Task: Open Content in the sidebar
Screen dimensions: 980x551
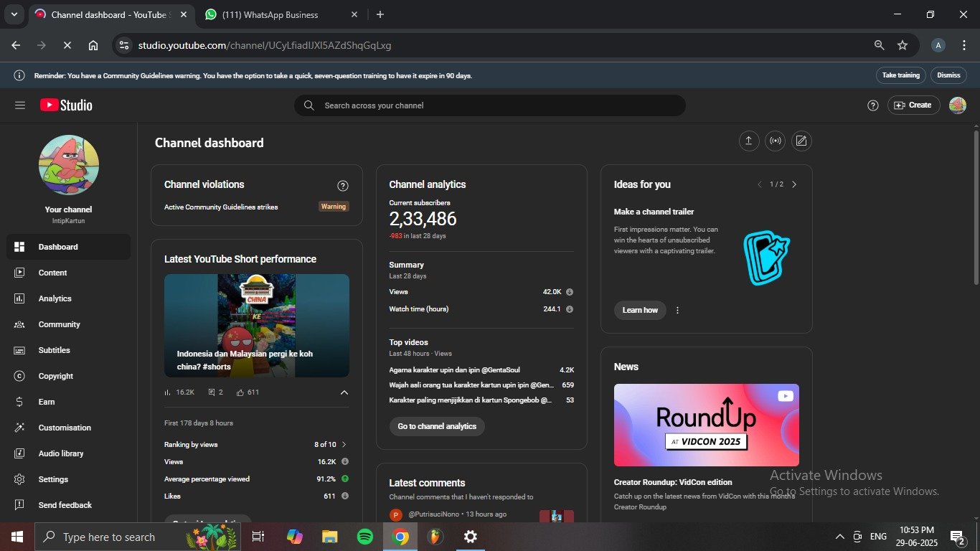Action: tap(69, 273)
